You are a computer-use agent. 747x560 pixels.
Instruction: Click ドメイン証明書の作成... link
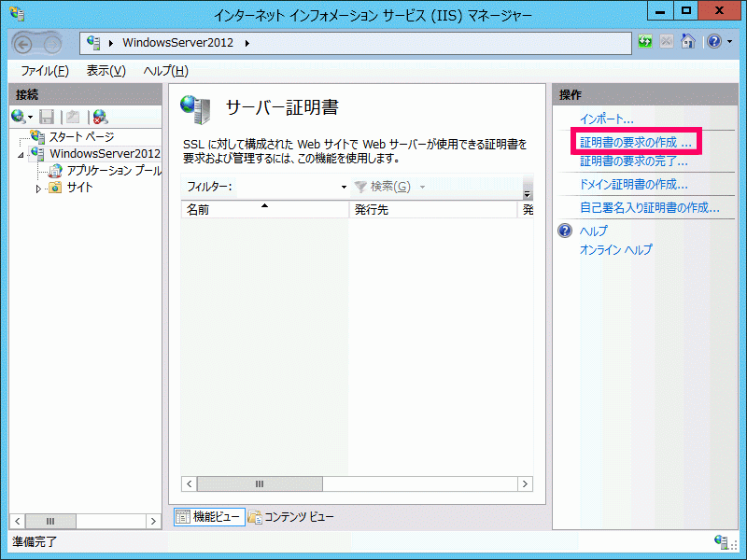pos(634,184)
